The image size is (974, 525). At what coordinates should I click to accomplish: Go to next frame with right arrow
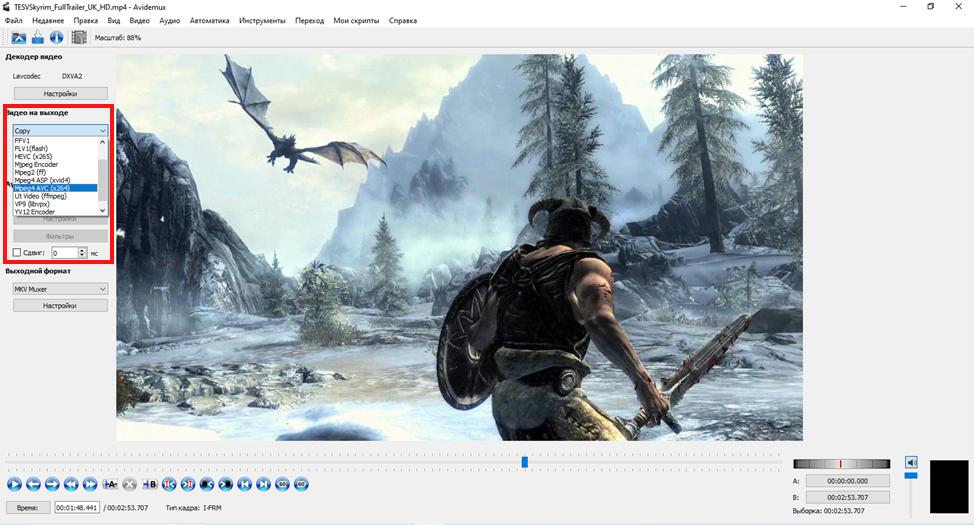[x=52, y=484]
